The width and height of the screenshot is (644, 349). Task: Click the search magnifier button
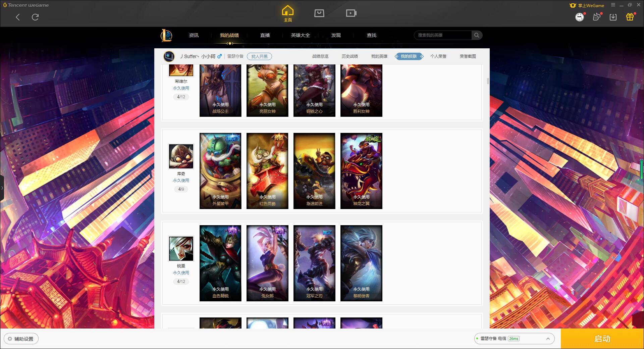pyautogui.click(x=477, y=35)
